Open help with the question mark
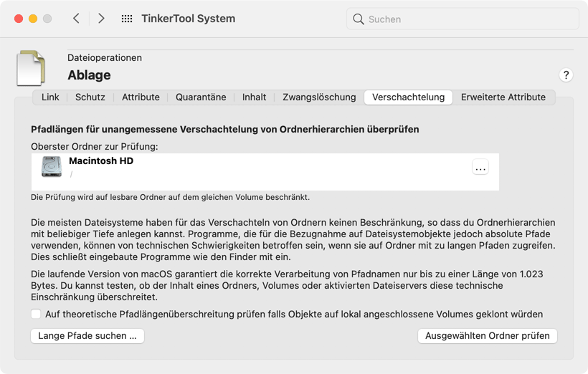 click(566, 75)
